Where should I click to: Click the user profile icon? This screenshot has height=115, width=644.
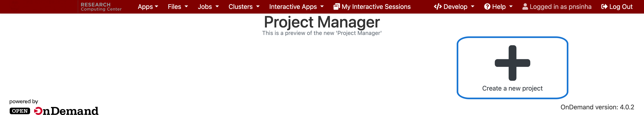(x=525, y=7)
